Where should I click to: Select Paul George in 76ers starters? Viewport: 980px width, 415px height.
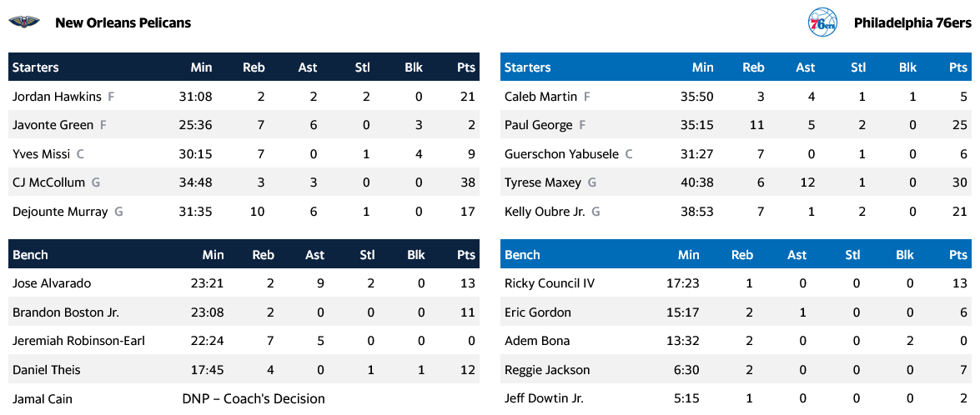(539, 125)
